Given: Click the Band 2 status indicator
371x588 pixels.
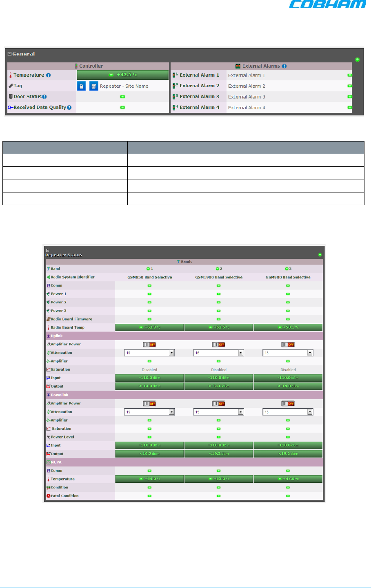Looking at the screenshot, I should pyautogui.click(x=218, y=269).
